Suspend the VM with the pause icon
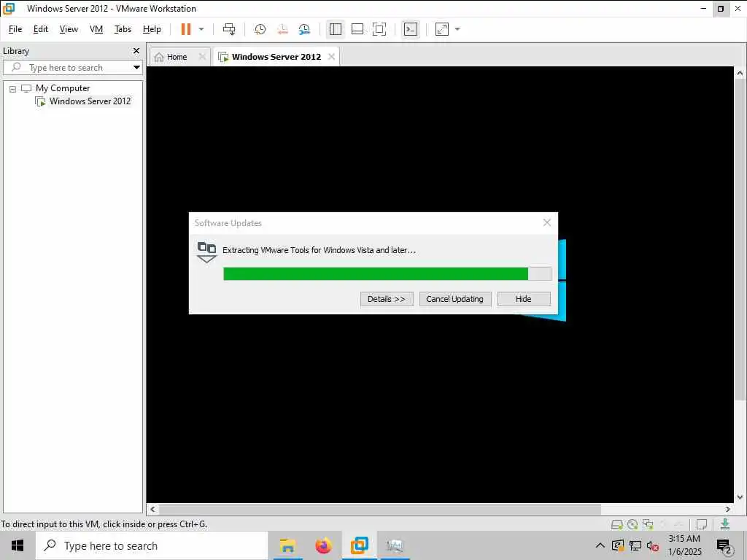Image resolution: width=747 pixels, height=560 pixels. point(186,29)
